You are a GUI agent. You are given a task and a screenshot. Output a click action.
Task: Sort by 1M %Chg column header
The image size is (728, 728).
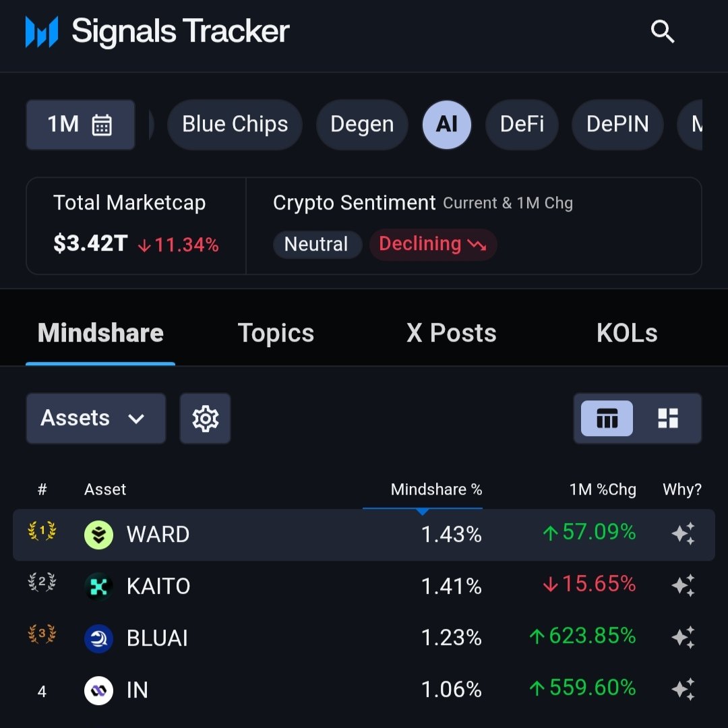coord(603,489)
